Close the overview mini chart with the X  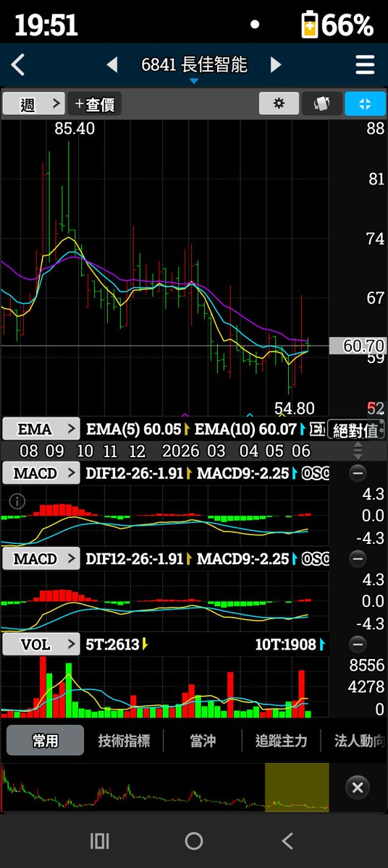(357, 788)
